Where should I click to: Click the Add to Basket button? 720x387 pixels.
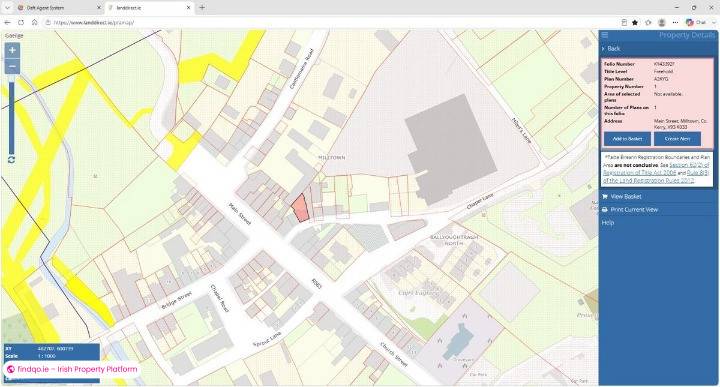pos(627,139)
